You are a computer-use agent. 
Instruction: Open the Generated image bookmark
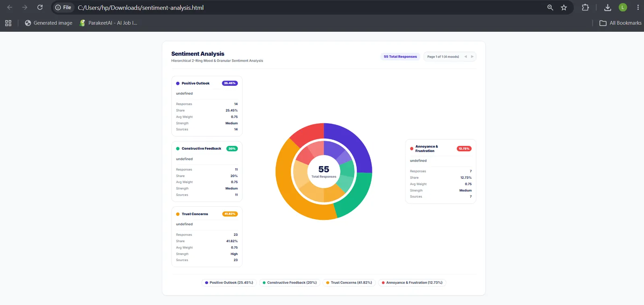(x=49, y=23)
